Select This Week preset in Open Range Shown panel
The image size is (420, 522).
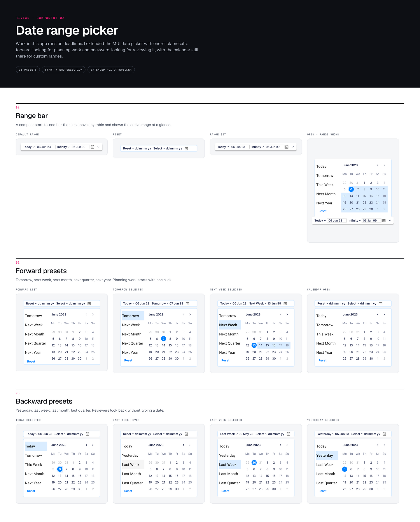pyautogui.click(x=325, y=185)
